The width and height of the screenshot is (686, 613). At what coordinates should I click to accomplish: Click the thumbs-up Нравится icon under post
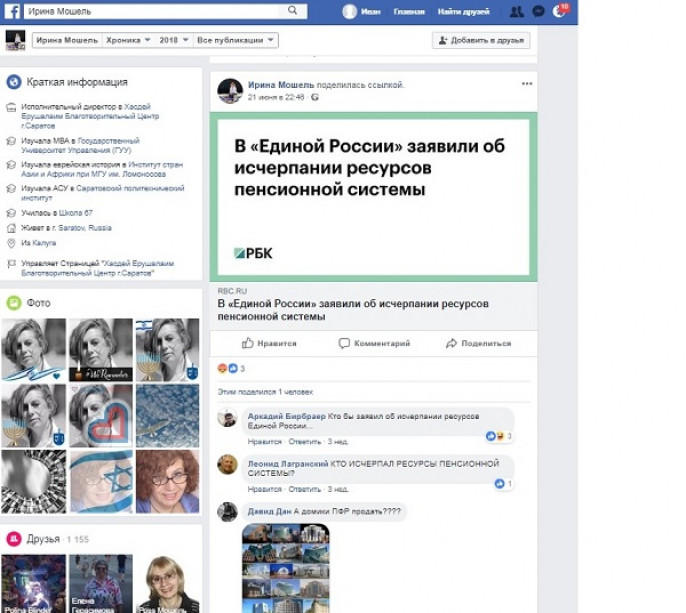248,343
